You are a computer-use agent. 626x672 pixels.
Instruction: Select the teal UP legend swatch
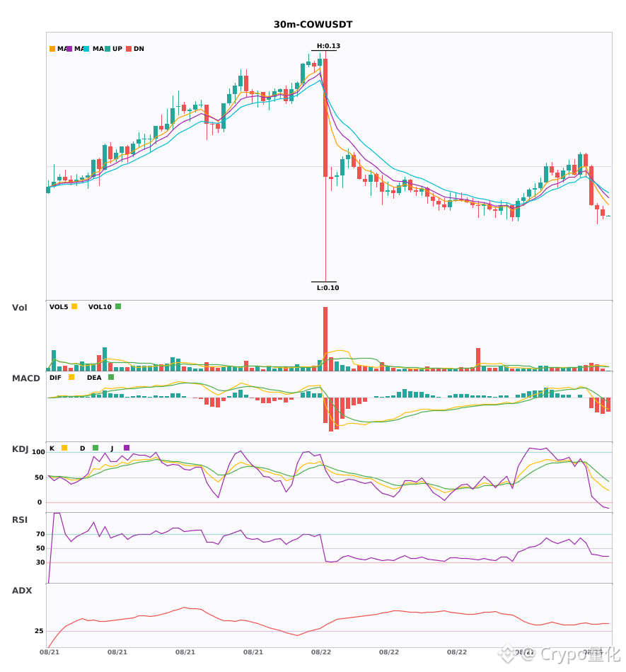click(108, 49)
